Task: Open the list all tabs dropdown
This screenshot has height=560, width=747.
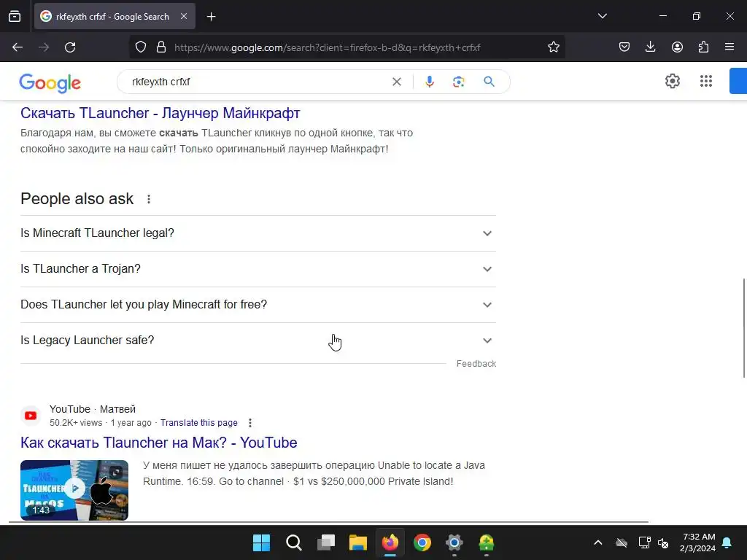Action: coord(602,16)
